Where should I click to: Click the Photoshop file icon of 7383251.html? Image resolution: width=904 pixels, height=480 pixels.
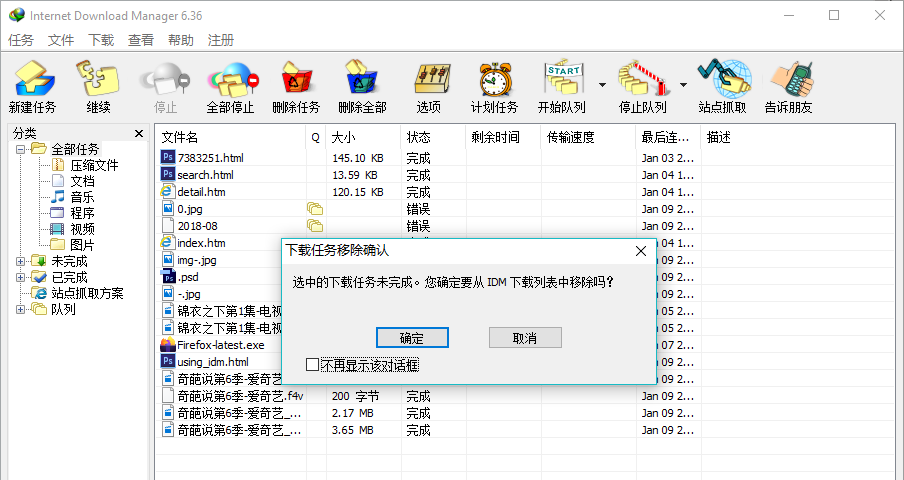tap(168, 157)
